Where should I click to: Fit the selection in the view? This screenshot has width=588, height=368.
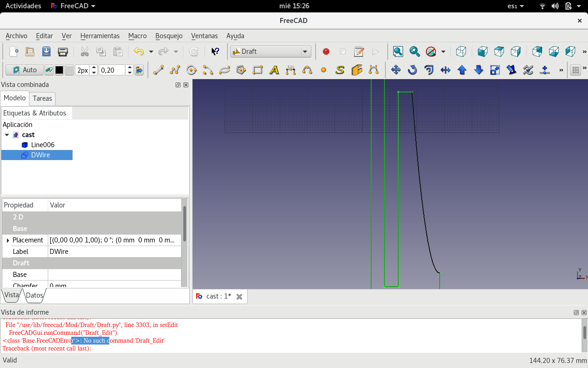pyautogui.click(x=414, y=52)
